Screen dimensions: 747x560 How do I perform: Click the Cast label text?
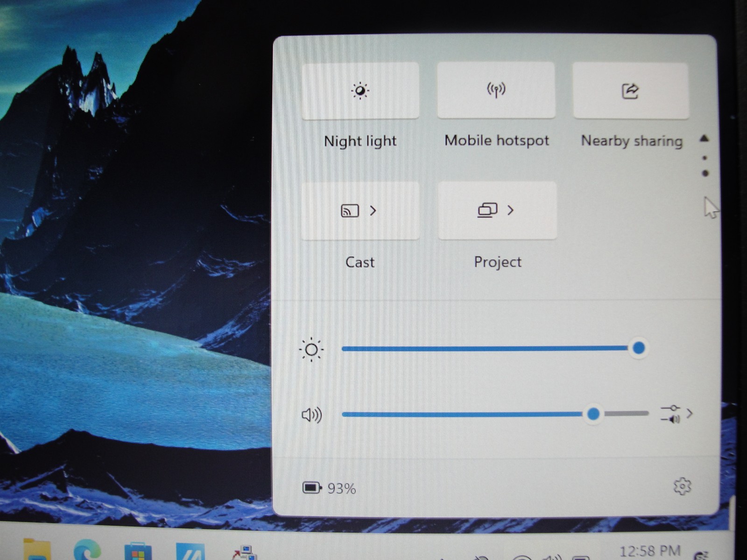point(360,262)
